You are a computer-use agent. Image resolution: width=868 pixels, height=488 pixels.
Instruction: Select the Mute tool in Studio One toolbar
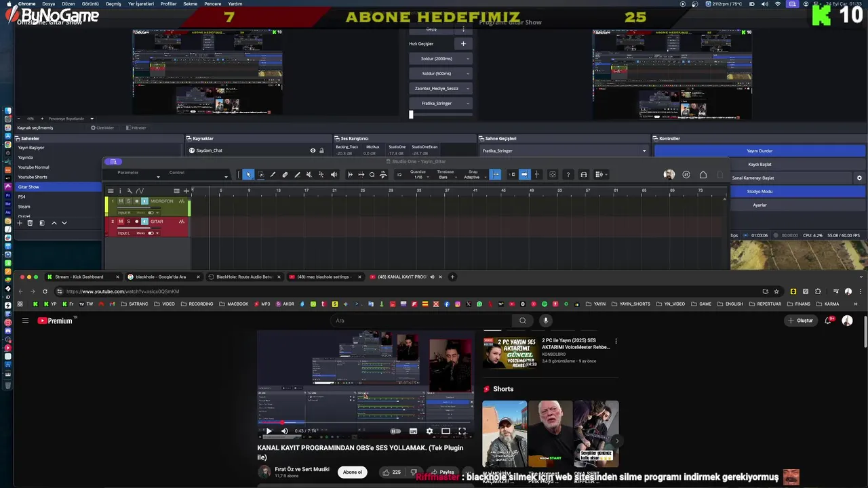pos(309,175)
